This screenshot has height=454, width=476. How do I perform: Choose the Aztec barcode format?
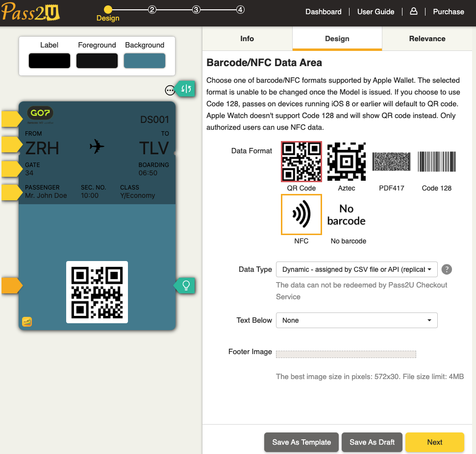coord(346,161)
